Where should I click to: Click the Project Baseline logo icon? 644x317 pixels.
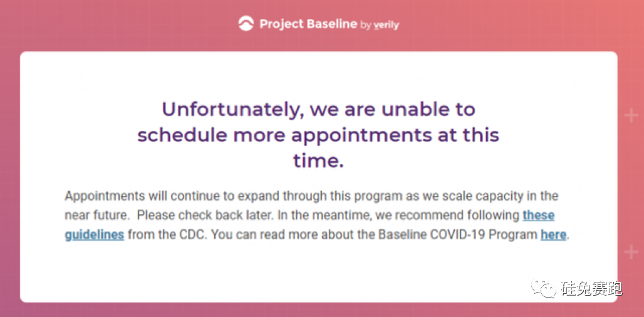point(246,24)
